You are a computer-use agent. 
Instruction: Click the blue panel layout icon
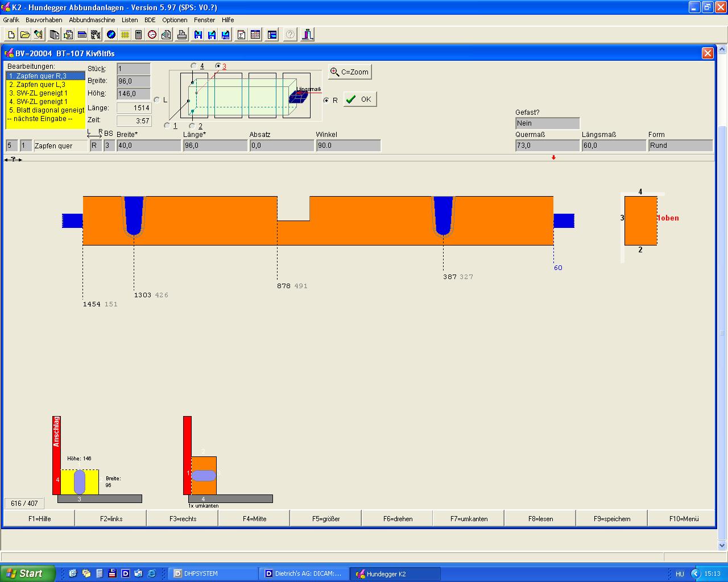272,35
